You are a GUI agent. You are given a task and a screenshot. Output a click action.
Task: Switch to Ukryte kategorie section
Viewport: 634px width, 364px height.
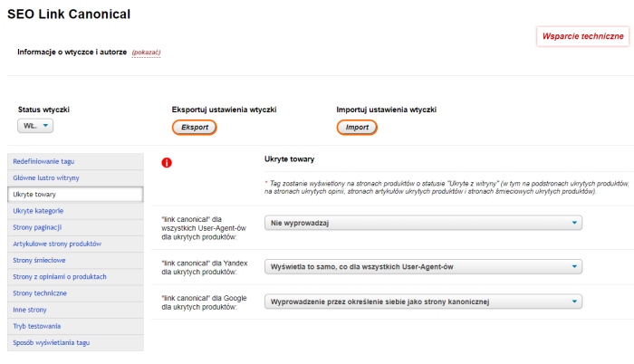coord(39,211)
